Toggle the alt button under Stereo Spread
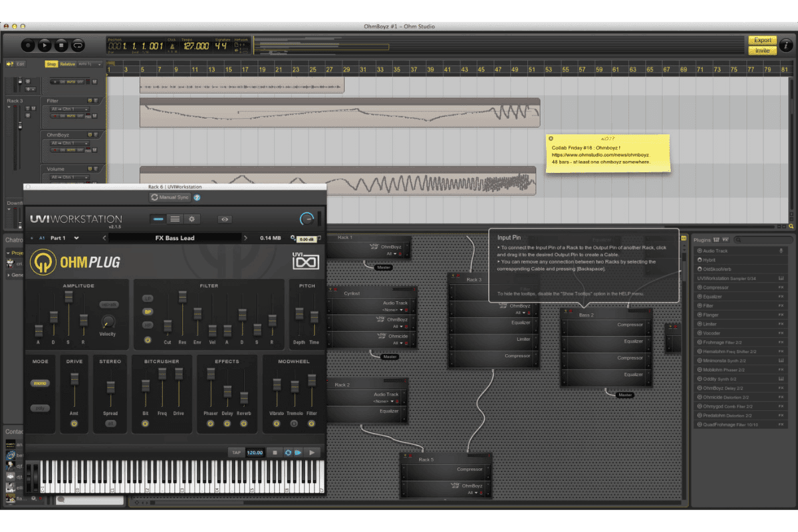The width and height of the screenshot is (798, 532). 110,423
